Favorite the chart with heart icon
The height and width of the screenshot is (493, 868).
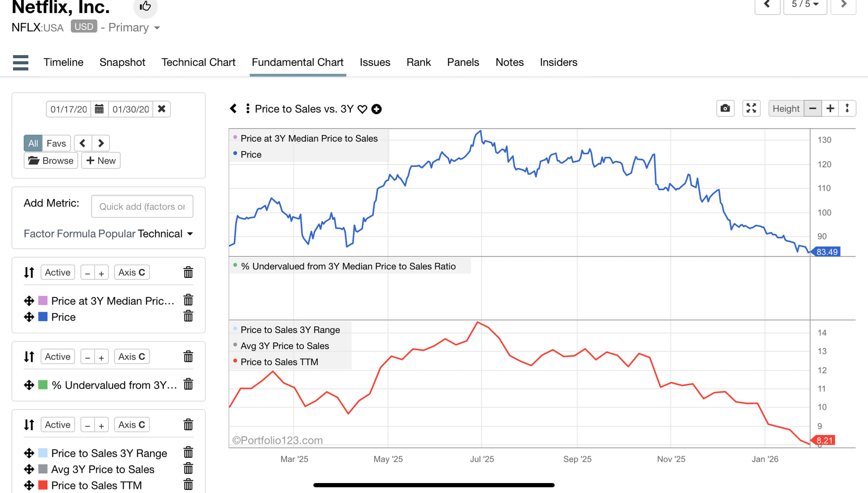(362, 109)
